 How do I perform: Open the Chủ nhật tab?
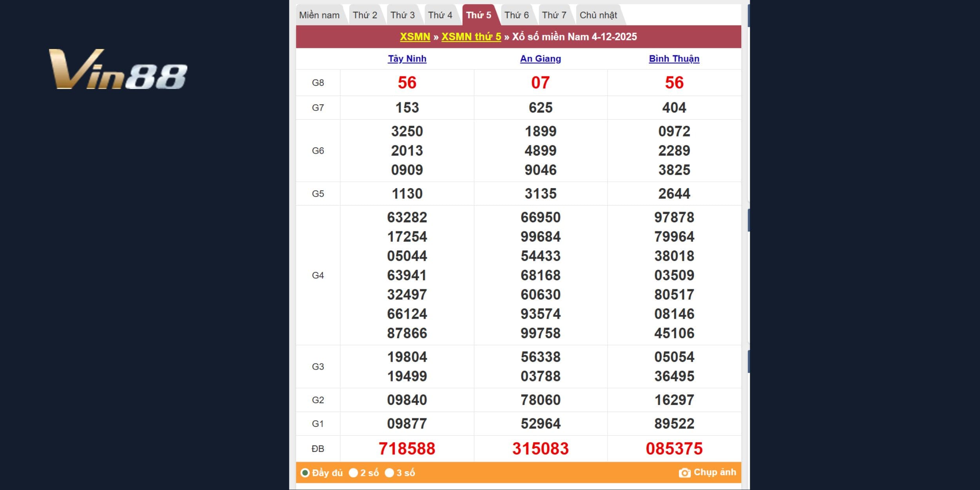point(598,15)
